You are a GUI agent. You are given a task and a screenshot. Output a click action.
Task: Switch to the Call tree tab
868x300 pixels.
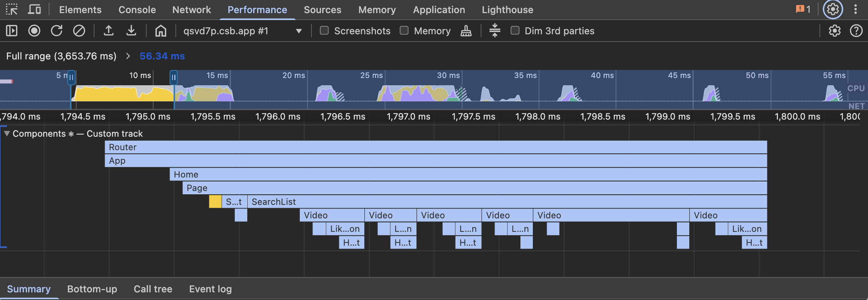coord(153,289)
